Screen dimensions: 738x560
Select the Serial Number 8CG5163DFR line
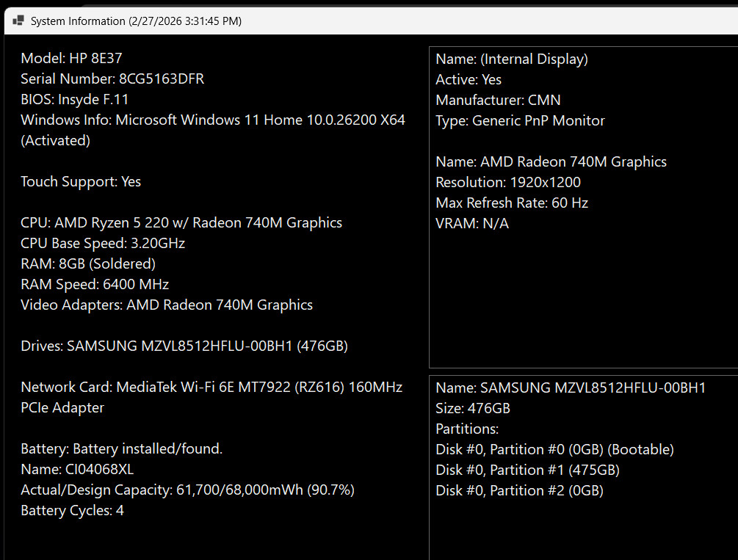(112, 79)
